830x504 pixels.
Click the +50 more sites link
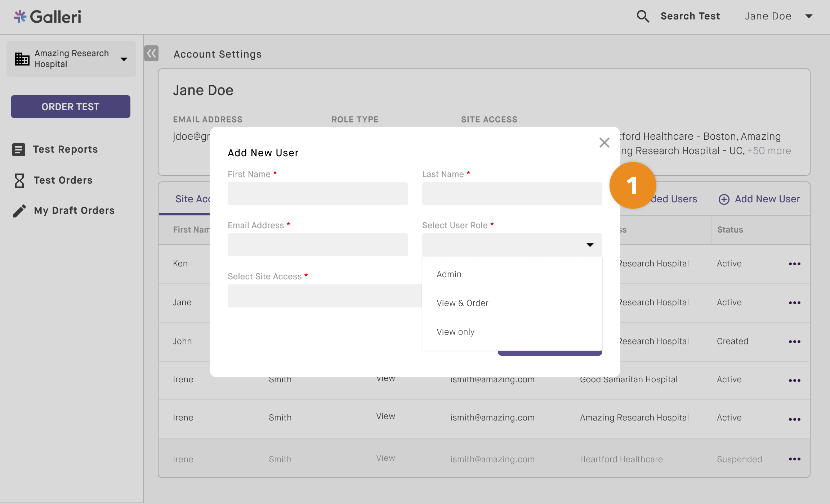point(769,151)
